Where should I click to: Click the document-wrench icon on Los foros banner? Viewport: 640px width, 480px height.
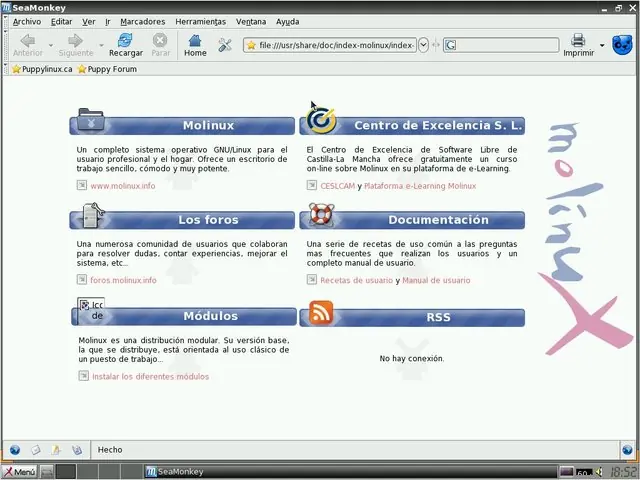point(93,215)
